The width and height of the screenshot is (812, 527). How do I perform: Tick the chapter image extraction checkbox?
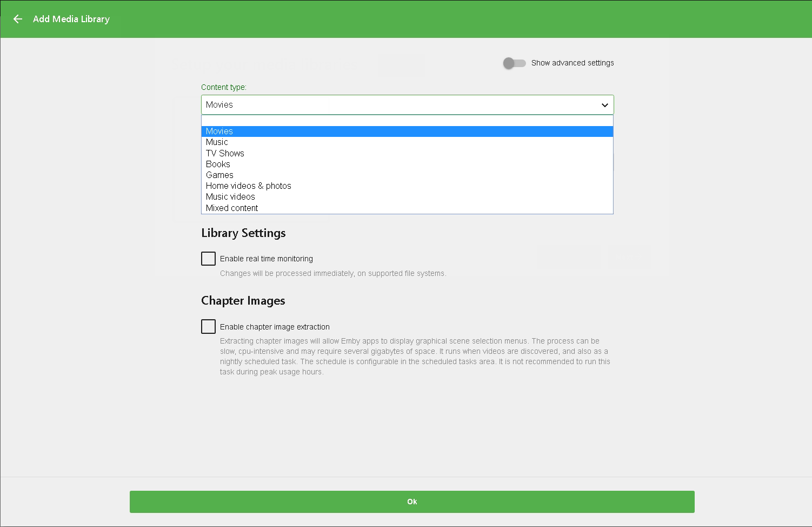(x=208, y=326)
